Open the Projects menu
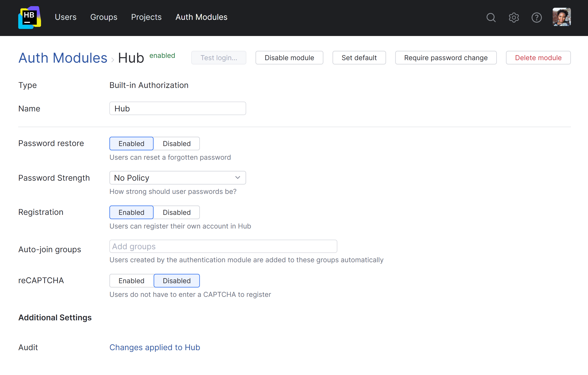This screenshot has height=375, width=588. point(146,17)
